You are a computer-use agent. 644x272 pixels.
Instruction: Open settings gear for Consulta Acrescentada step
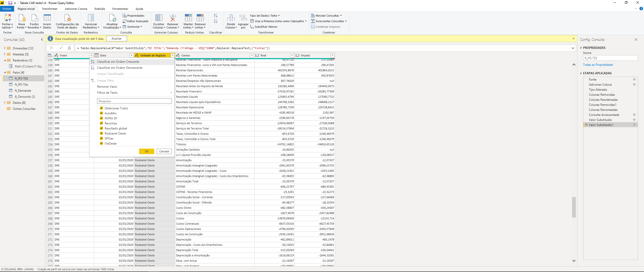click(634, 115)
